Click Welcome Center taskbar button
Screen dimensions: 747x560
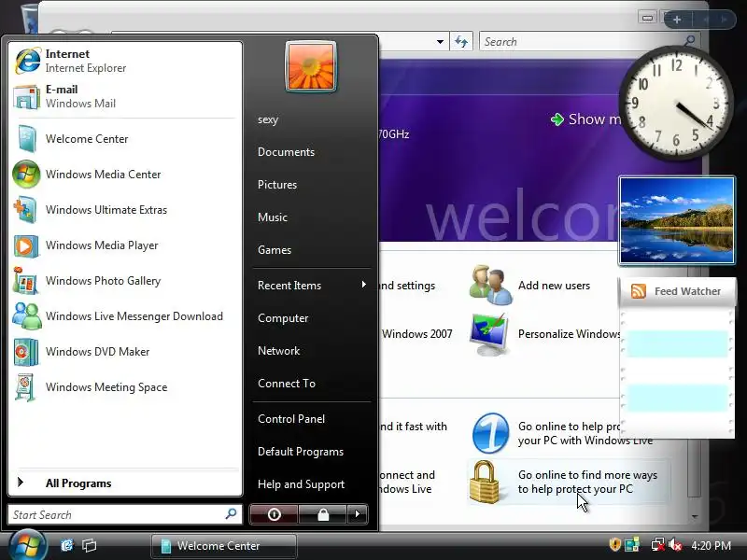tap(224, 546)
